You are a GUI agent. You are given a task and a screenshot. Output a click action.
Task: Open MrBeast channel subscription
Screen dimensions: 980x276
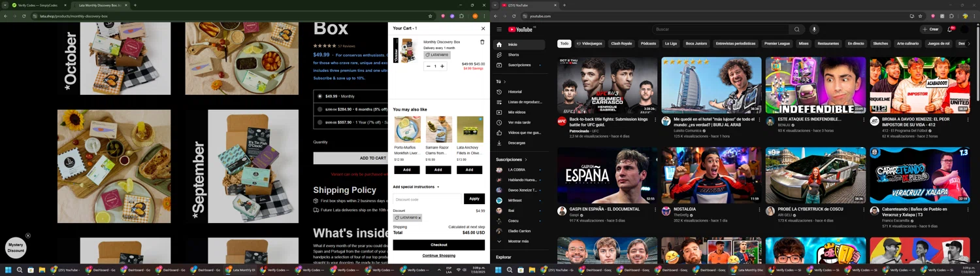pyautogui.click(x=519, y=201)
